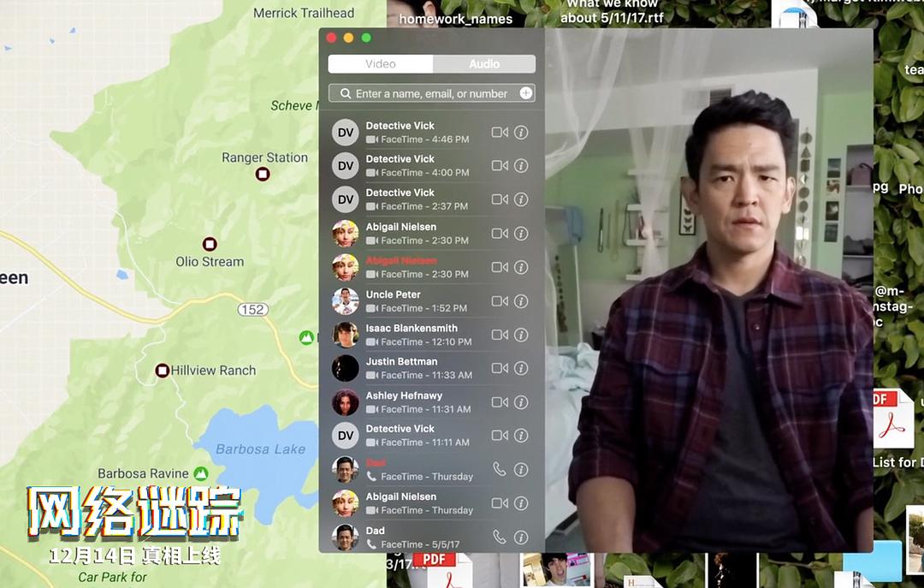The image size is (924, 588).
Task: Switch to the Audio tab
Action: pyautogui.click(x=484, y=63)
